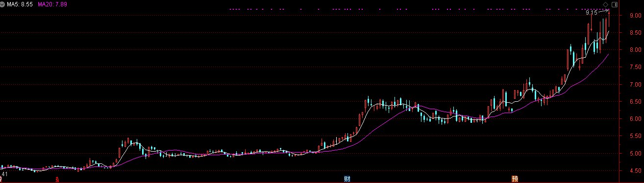Open the orange 预 forecast marker

[515, 179]
